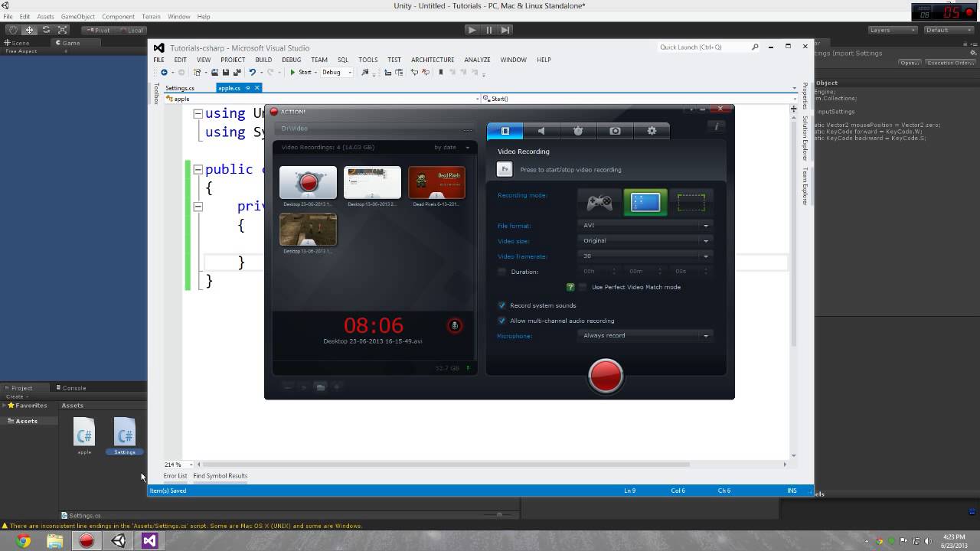Open the Microphone Always record dropdown
This screenshot has width=980, height=551.
pos(645,335)
